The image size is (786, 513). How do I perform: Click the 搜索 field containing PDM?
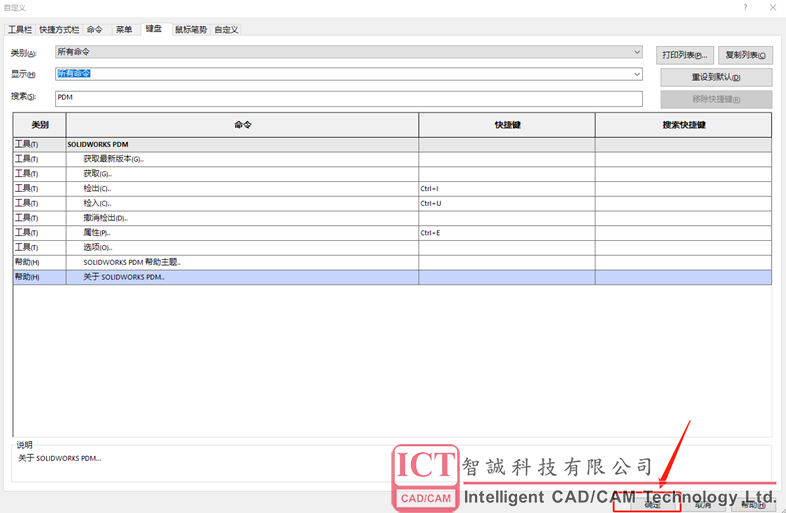click(349, 98)
